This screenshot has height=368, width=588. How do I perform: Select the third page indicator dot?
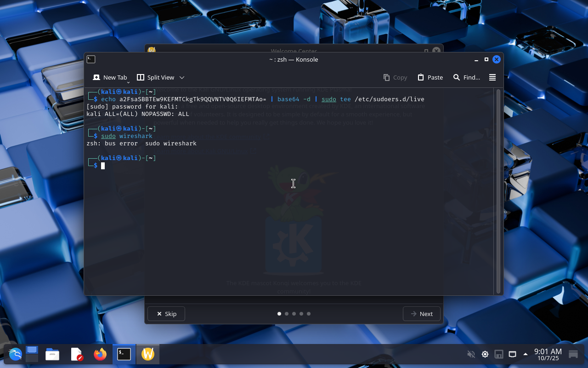point(294,314)
